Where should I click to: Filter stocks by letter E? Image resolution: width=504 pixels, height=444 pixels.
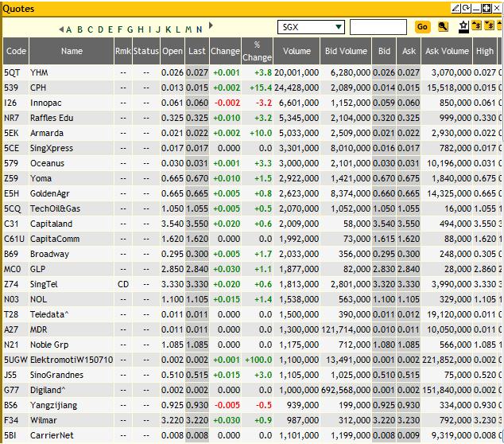pos(110,29)
